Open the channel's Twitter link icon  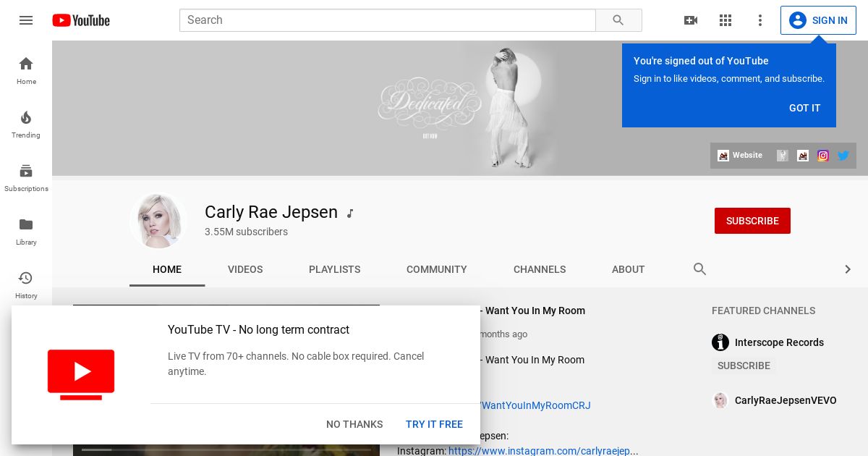(843, 156)
